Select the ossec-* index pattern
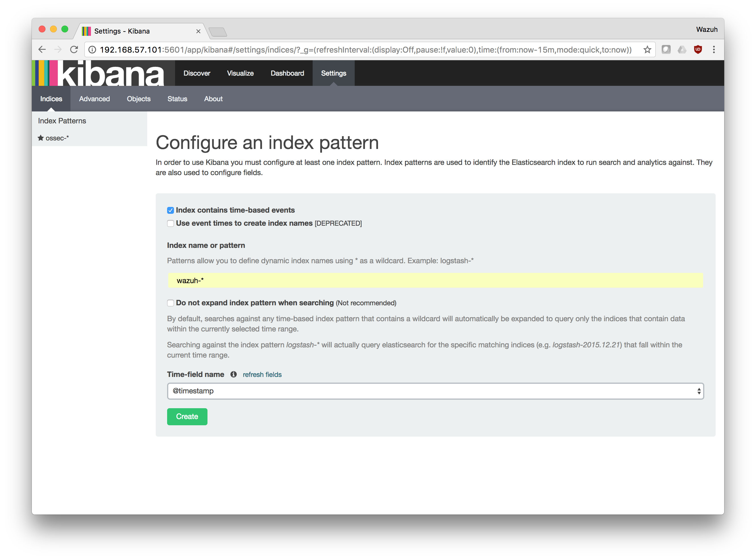The image size is (756, 560). [57, 138]
